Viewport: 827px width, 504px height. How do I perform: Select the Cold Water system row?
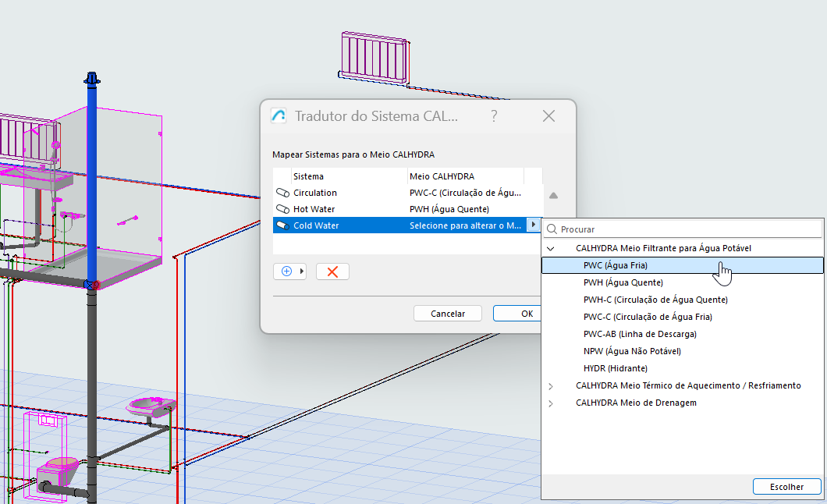click(x=408, y=225)
